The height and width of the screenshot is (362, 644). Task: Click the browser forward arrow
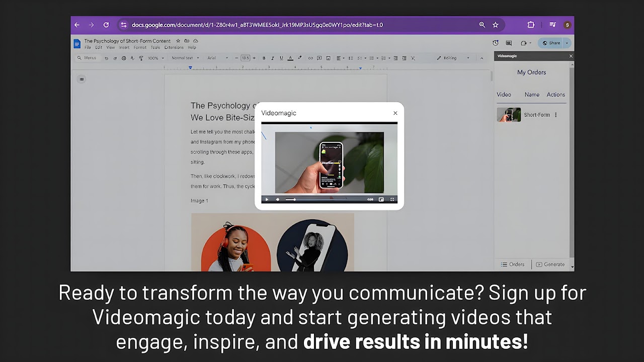pyautogui.click(x=91, y=25)
